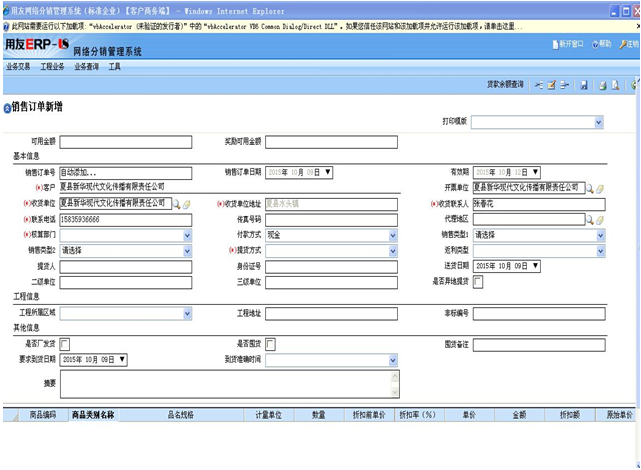The image size is (641, 470).
Task: Tick the 是否囤货 checkbox
Action: click(x=270, y=344)
